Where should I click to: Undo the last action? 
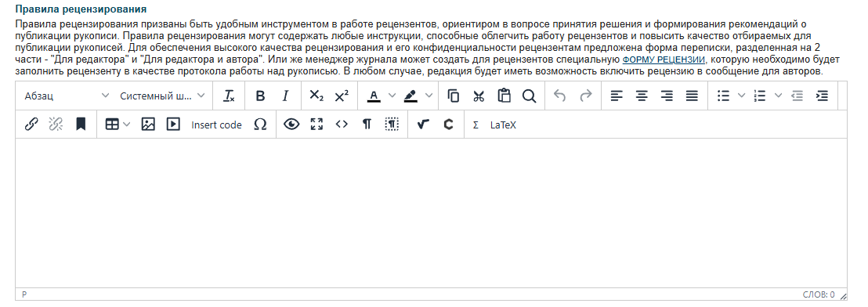pyautogui.click(x=559, y=96)
